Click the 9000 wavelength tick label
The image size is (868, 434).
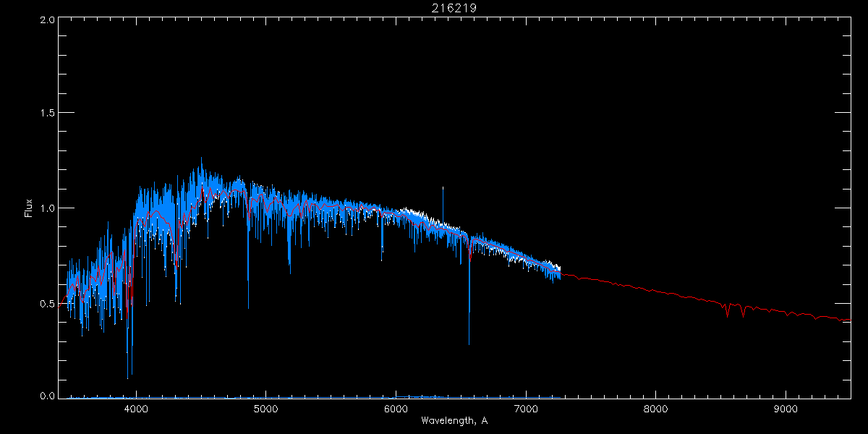786,409
